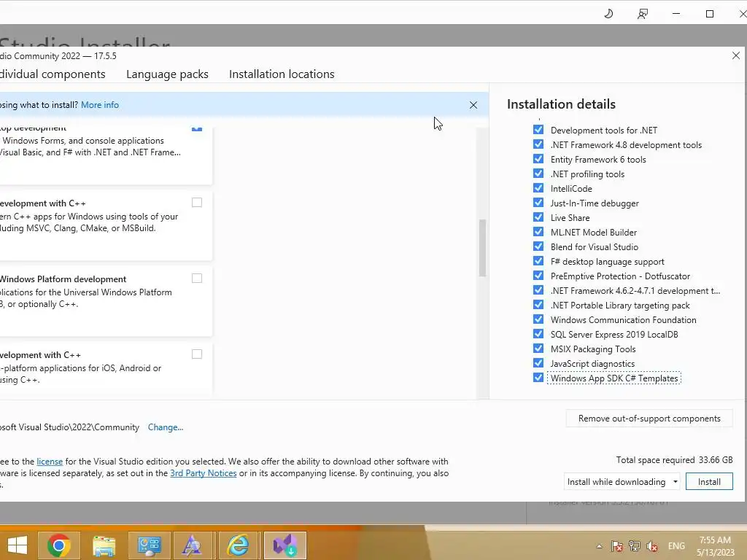Uncheck .NET profiling tools
Image resolution: width=747 pixels, height=560 pixels.
tap(538, 174)
